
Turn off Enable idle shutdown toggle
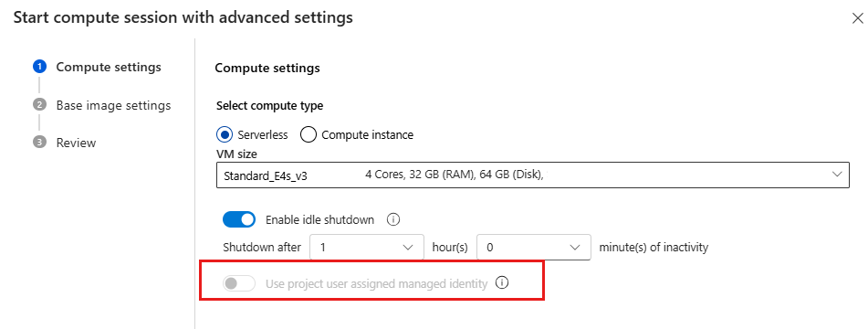click(x=239, y=220)
